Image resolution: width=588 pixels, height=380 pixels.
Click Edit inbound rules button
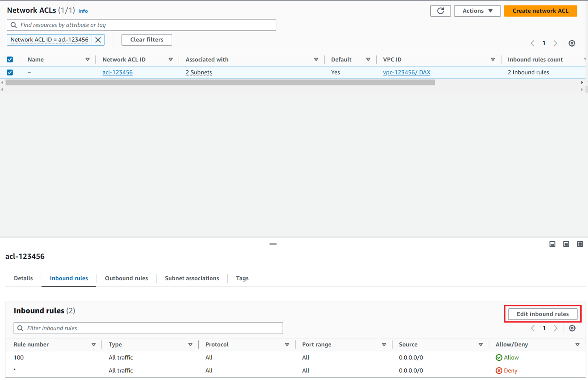coord(542,314)
